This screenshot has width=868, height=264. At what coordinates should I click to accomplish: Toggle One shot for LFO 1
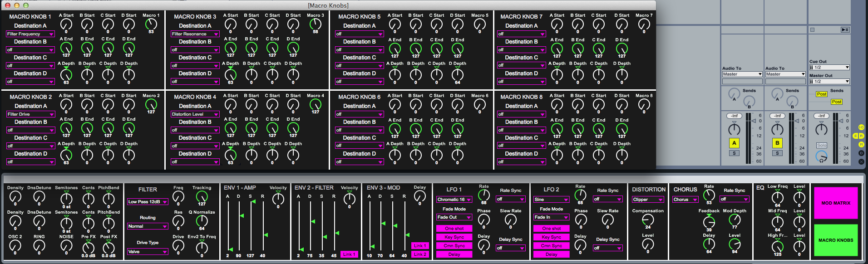pyautogui.click(x=454, y=229)
